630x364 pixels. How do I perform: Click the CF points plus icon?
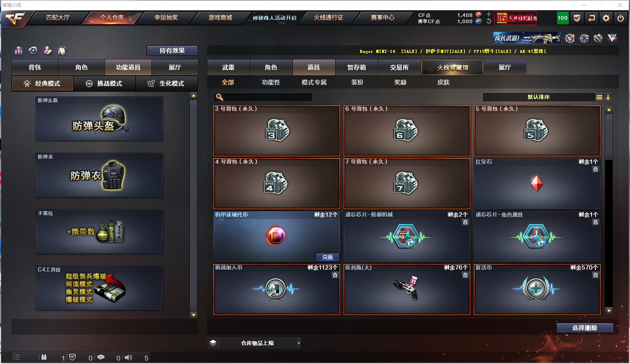489,14
